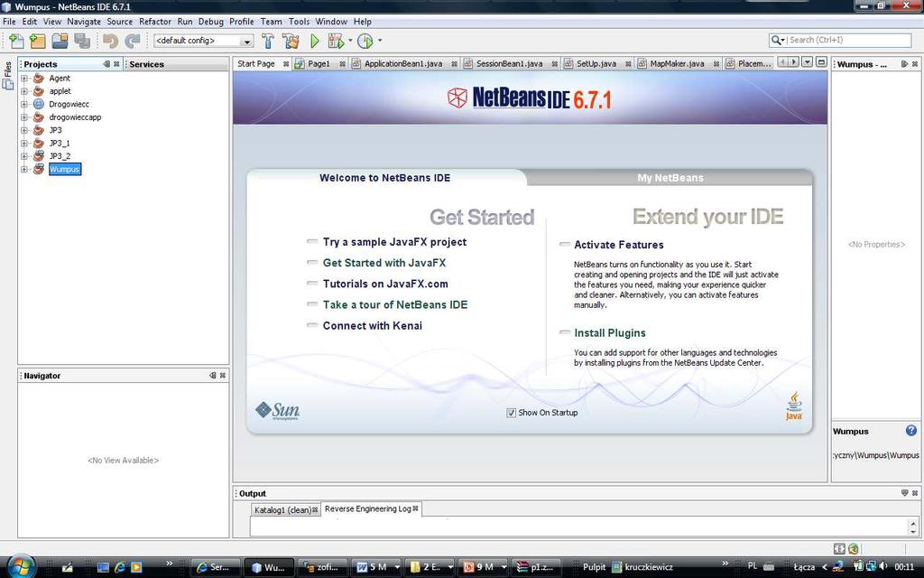Close the MapMaker.java tab
Image resolution: width=924 pixels, height=578 pixels.
pyautogui.click(x=716, y=64)
